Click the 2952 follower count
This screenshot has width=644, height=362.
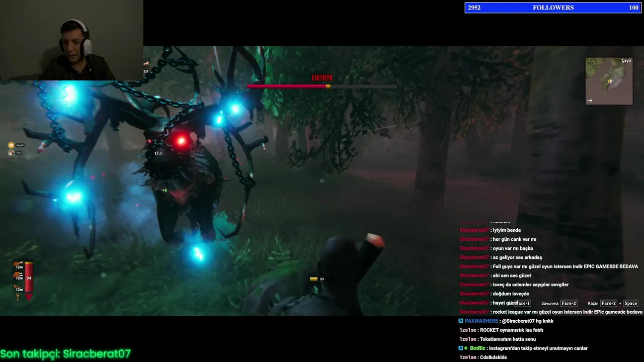[474, 8]
